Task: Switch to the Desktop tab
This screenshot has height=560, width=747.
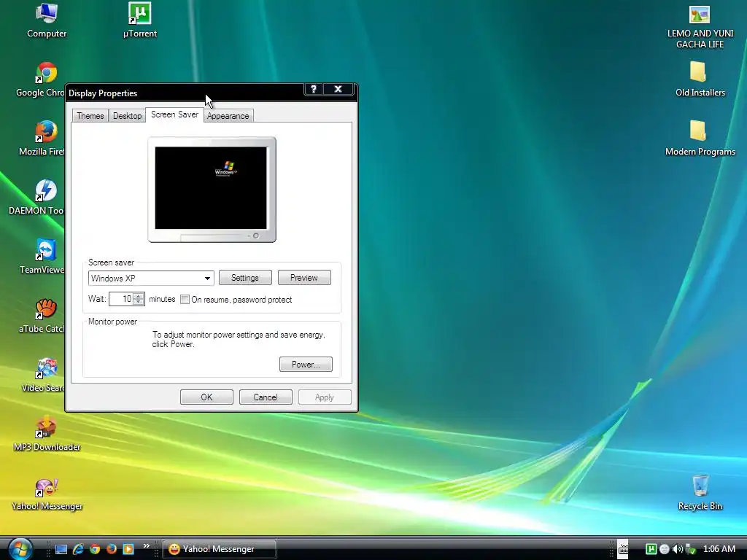Action: click(x=127, y=116)
